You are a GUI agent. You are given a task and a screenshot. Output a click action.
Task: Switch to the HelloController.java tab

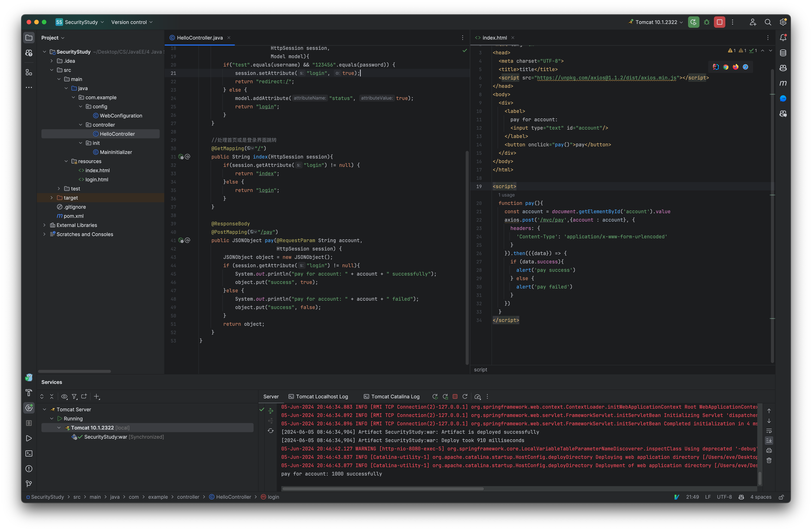click(200, 38)
